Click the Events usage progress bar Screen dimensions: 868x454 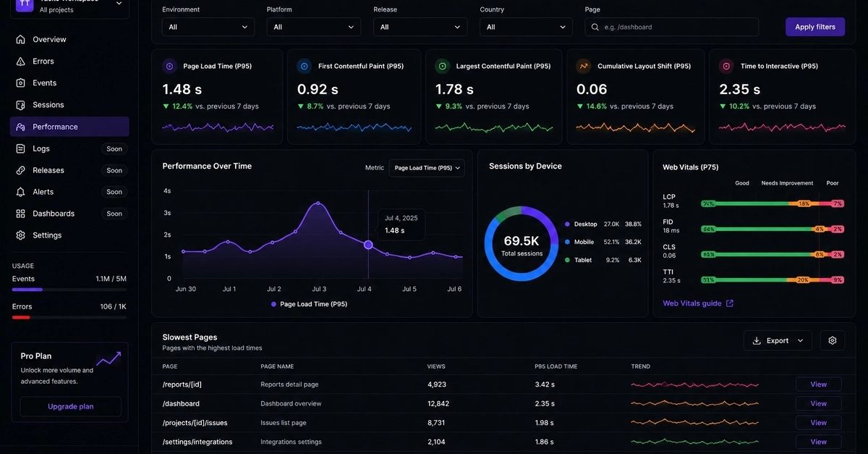coord(69,290)
